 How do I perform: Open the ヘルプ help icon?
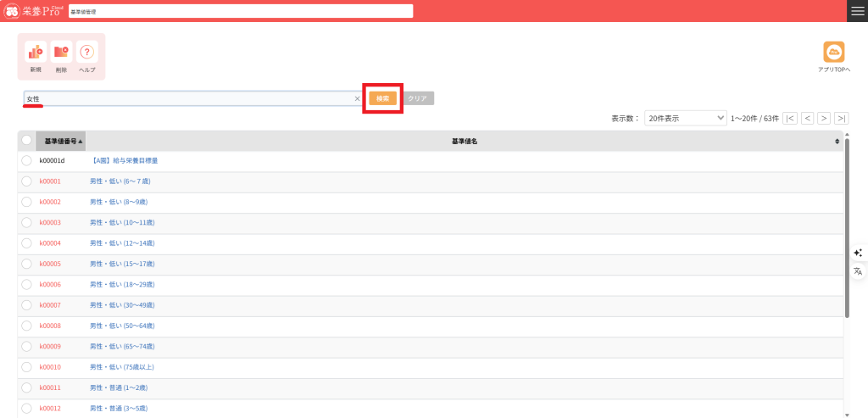pos(87,53)
